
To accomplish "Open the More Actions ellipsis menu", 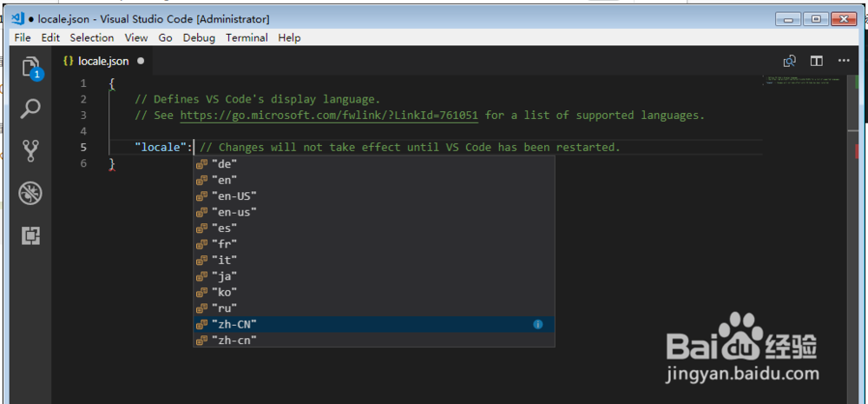I will 843,61.
